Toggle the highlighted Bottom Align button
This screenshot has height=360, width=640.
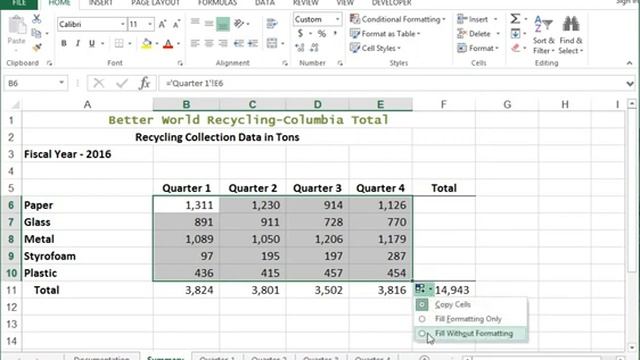coord(223,24)
